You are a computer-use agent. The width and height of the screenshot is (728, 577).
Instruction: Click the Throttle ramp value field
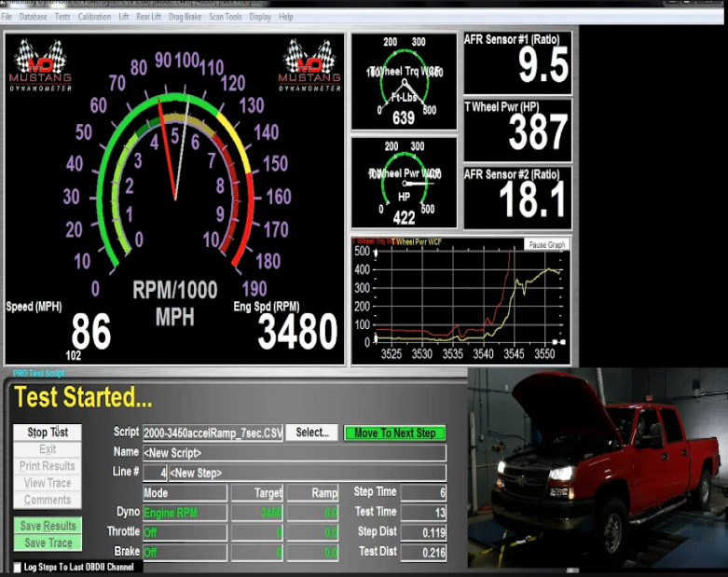click(x=312, y=533)
